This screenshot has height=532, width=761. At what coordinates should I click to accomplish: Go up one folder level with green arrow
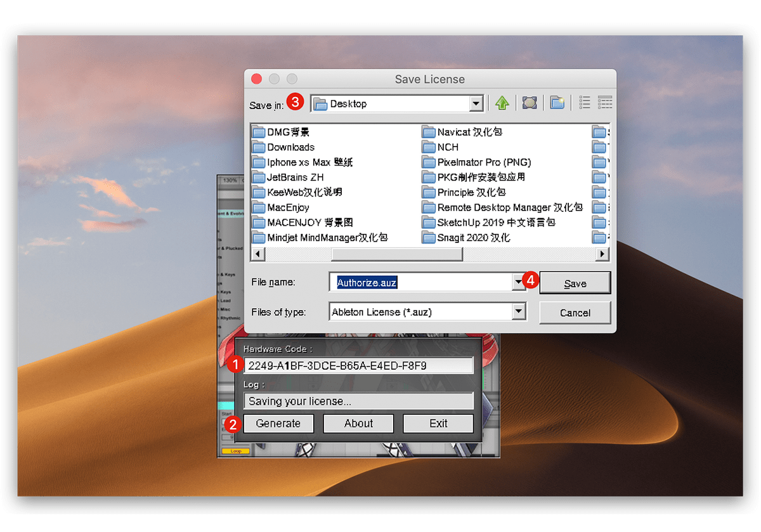coord(502,103)
